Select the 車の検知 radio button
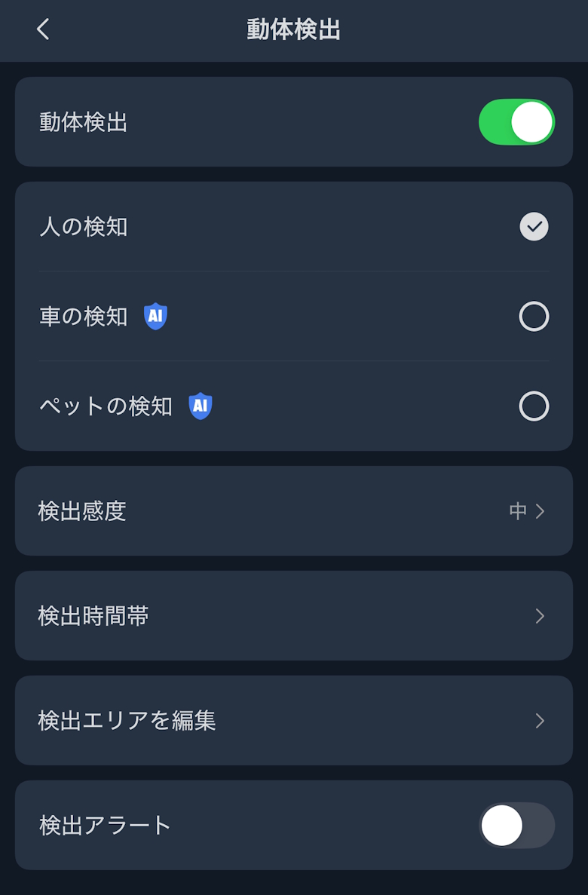 point(534,317)
